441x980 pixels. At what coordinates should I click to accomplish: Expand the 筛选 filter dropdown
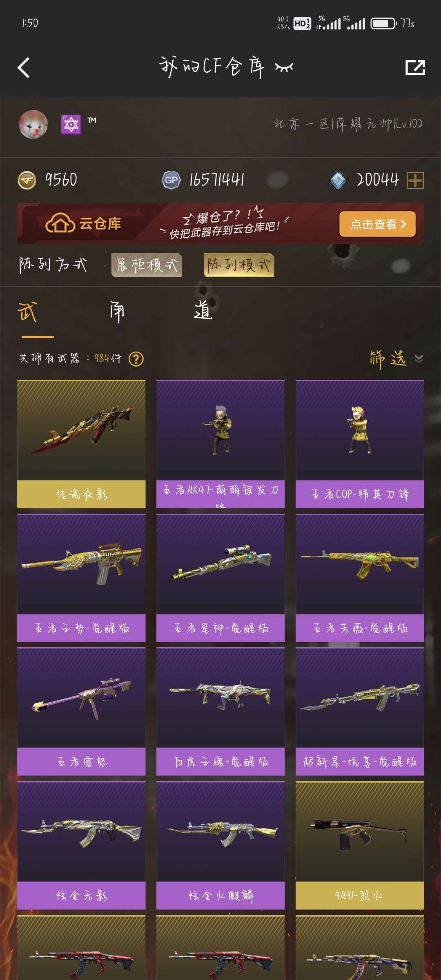(396, 359)
